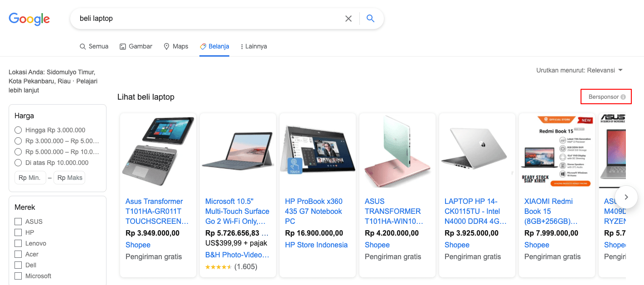The image size is (644, 285).
Task: Enable the Microsoft brand checkbox
Action: (x=18, y=276)
